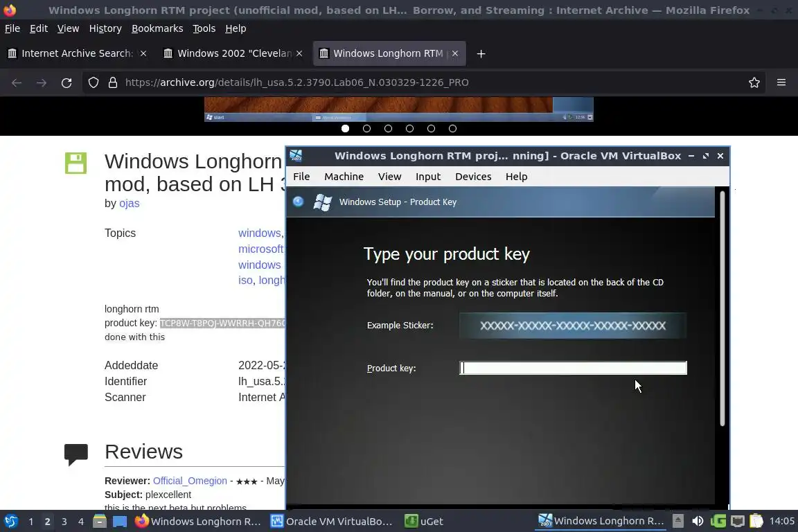Click the Firefox taskbar button Windows Longhorn
Screen dimensions: 798x532
[199, 522]
